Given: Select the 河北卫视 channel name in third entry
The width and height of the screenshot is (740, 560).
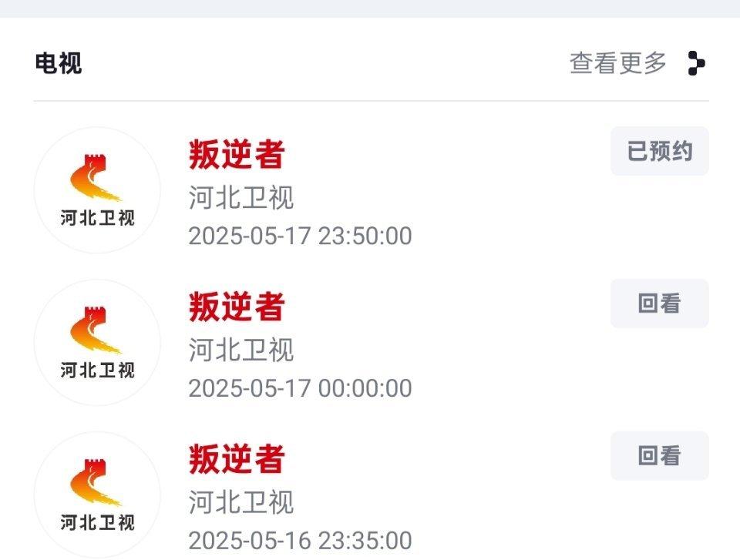Looking at the screenshot, I should pos(241,501).
